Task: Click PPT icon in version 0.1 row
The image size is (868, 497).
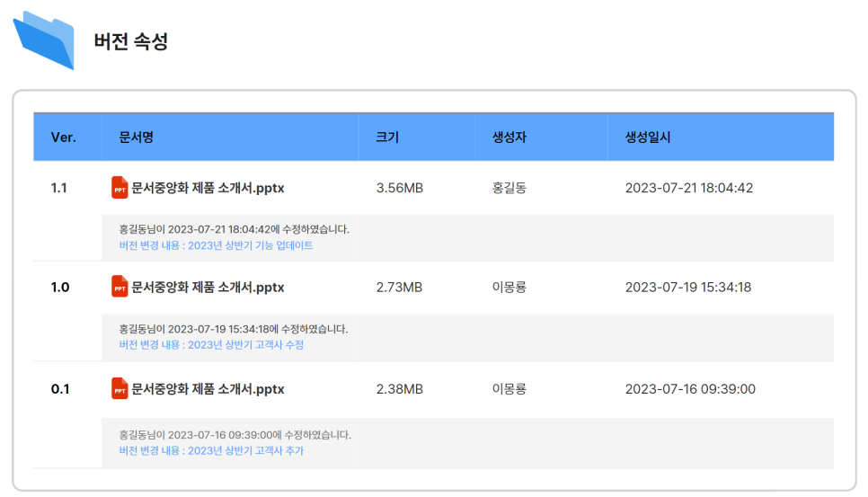Action: [x=120, y=388]
